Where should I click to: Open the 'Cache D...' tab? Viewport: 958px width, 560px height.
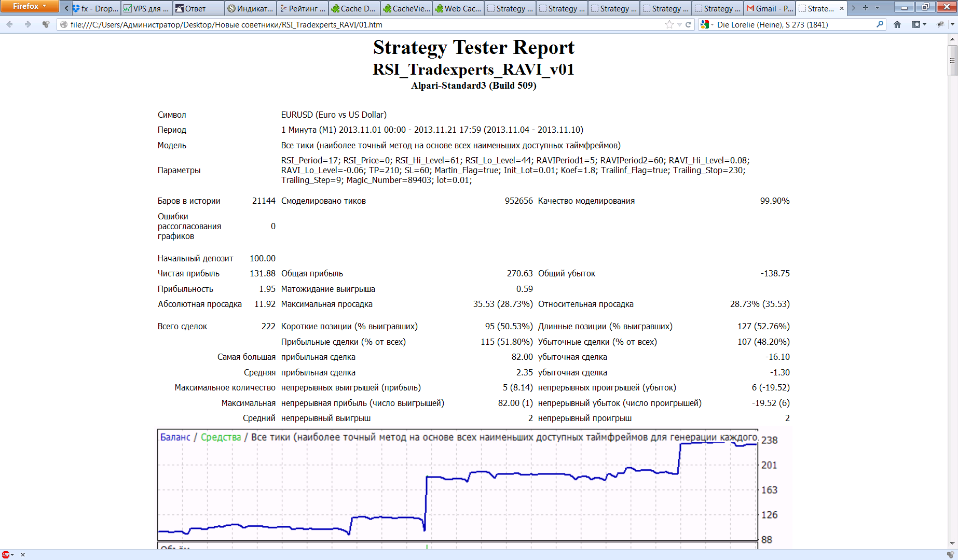coord(354,8)
